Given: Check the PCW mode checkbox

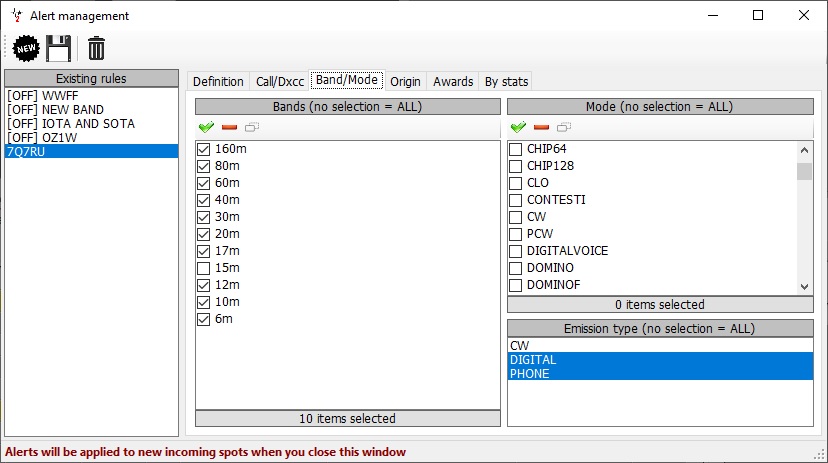Looking at the screenshot, I should click(515, 234).
